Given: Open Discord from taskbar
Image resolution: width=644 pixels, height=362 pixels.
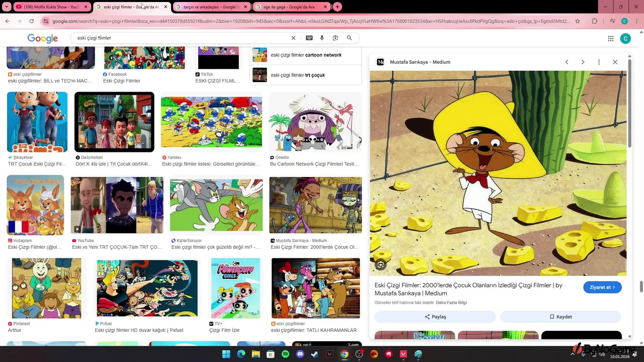Looking at the screenshot, I should (x=300, y=354).
